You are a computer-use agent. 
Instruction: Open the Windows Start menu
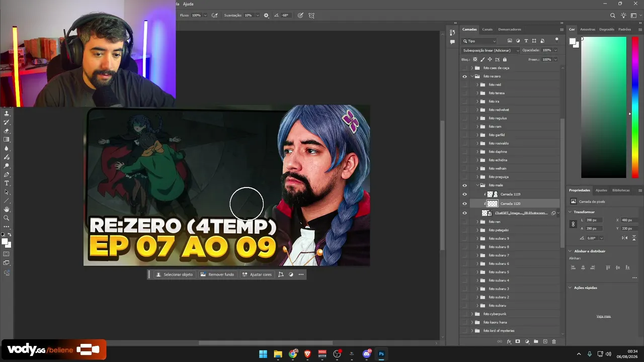click(x=263, y=354)
